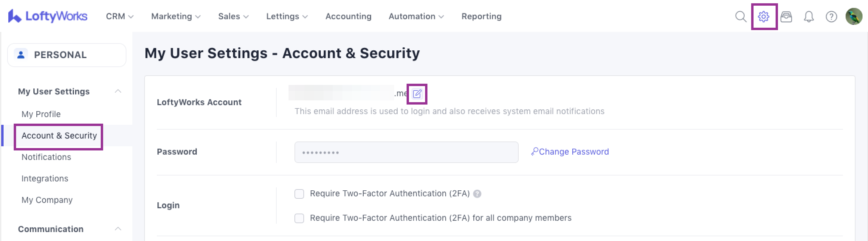Click the search magnifier icon
Viewport: 868px width, 241px height.
point(741,16)
